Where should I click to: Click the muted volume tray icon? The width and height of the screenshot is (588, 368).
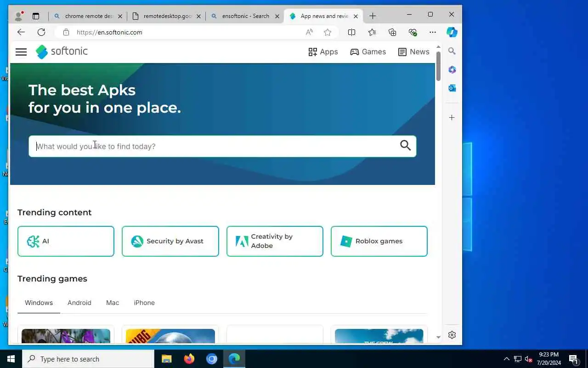(528, 359)
